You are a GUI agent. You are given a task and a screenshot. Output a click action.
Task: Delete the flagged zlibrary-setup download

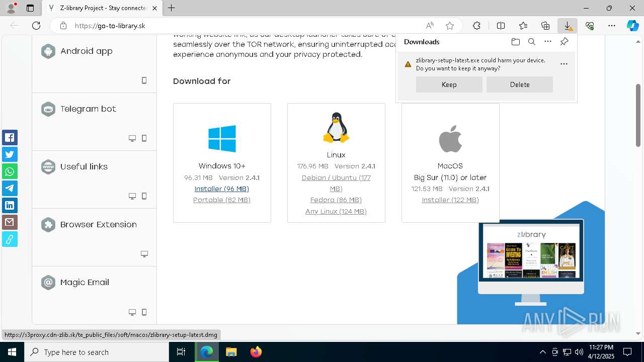520,84
